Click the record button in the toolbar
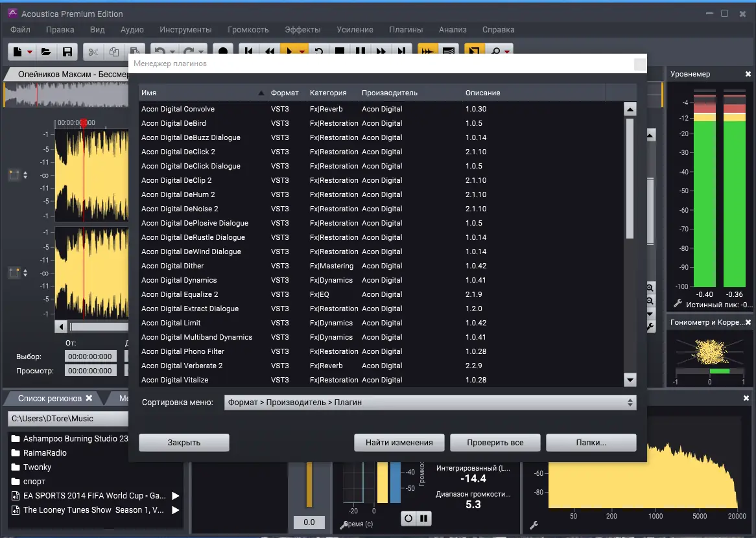 pos(223,51)
